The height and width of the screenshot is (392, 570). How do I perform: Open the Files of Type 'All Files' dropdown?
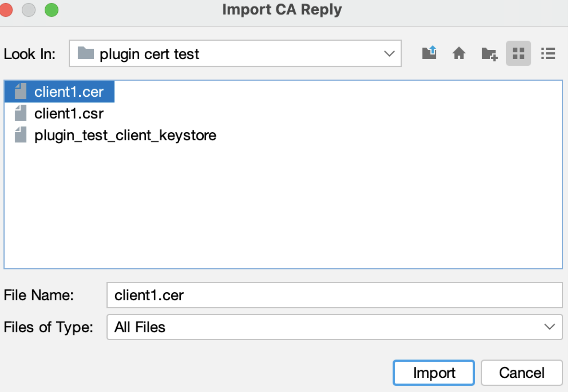(x=334, y=327)
